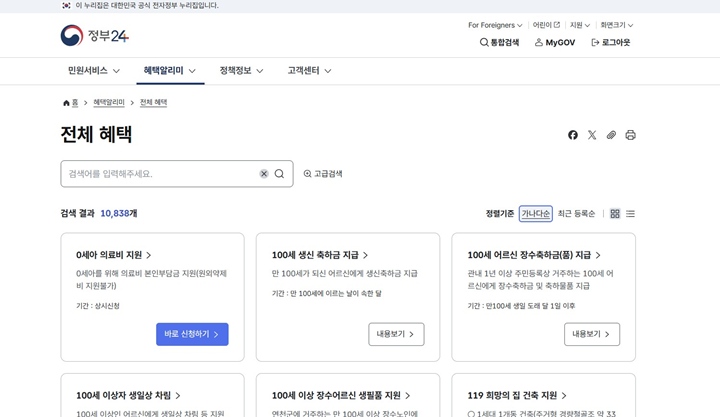
Task: Print the page with the printer icon
Action: pos(630,135)
